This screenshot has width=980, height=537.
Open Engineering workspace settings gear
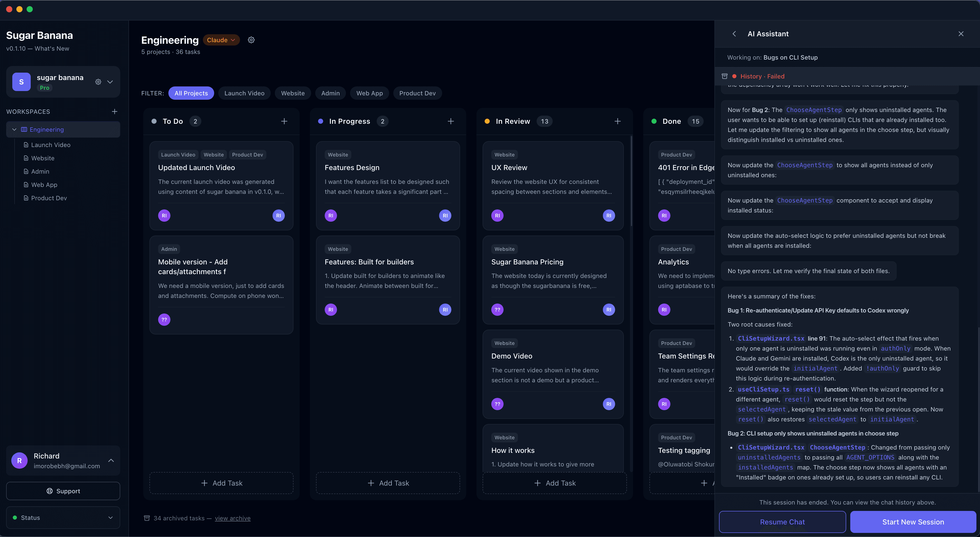click(251, 40)
